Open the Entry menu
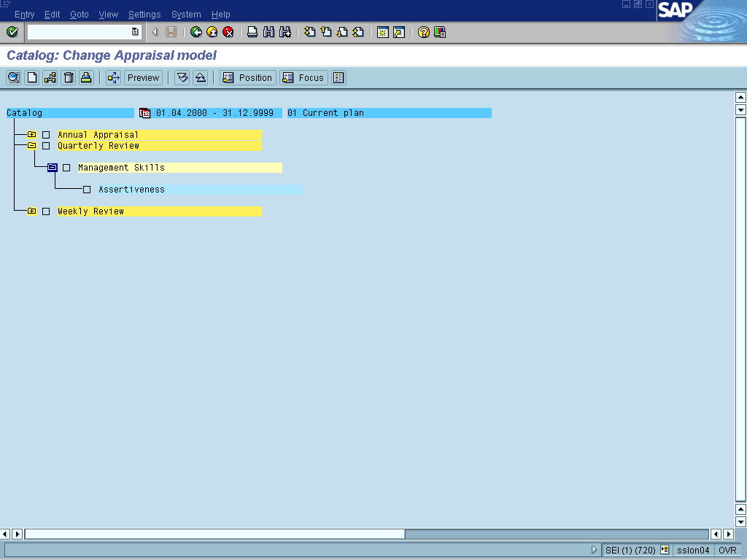The height and width of the screenshot is (560, 747). [x=25, y=15]
